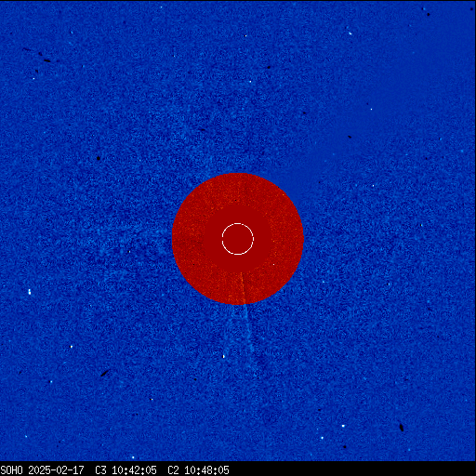The image size is (476, 476).
Task: Click the white circle marking the Sun
Action: [238, 239]
